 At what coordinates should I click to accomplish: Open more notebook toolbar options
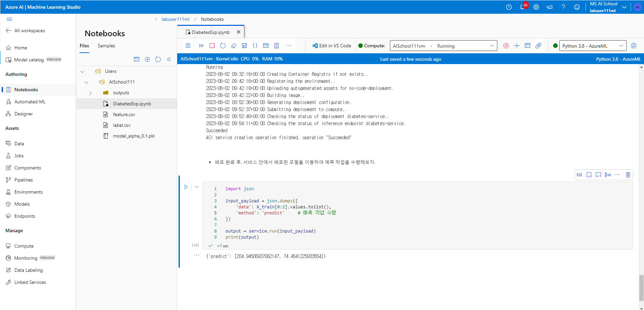289,46
